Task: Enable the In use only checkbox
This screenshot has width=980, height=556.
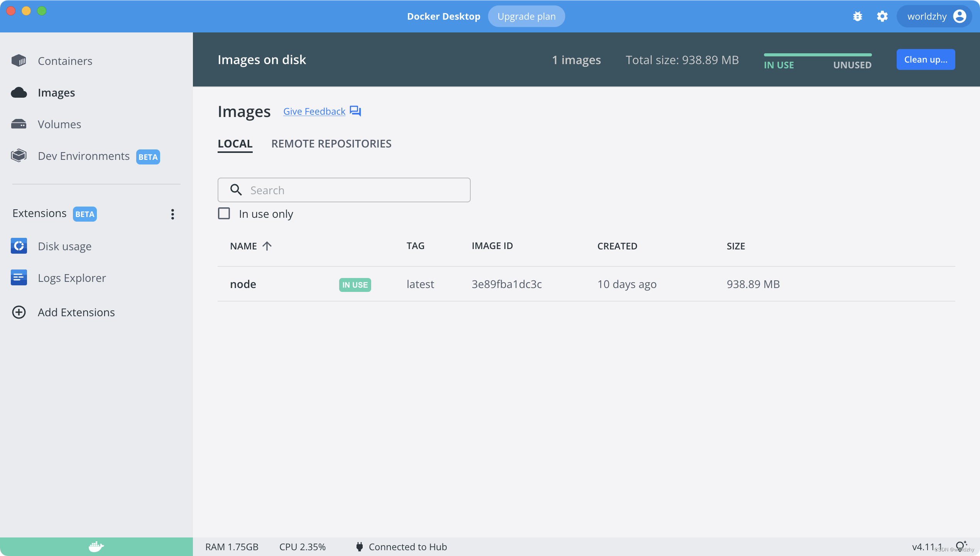Action: tap(224, 214)
